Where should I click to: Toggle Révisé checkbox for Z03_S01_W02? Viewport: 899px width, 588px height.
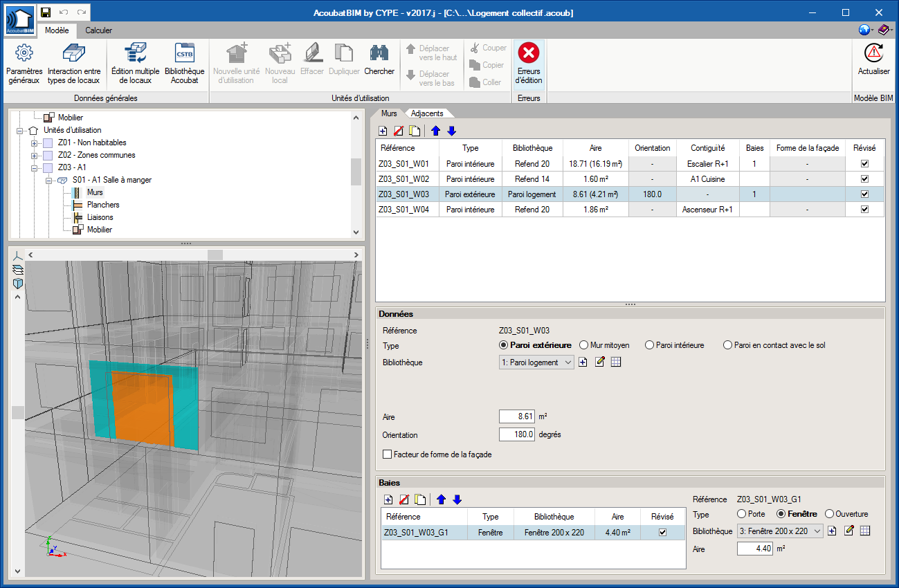point(864,179)
